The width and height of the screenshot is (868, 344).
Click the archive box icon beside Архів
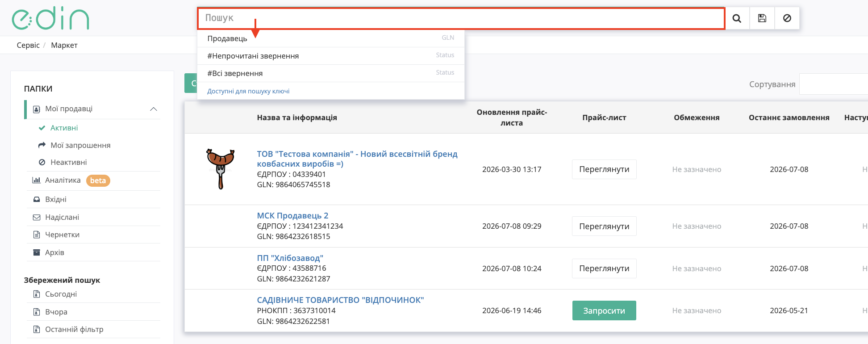click(x=37, y=252)
